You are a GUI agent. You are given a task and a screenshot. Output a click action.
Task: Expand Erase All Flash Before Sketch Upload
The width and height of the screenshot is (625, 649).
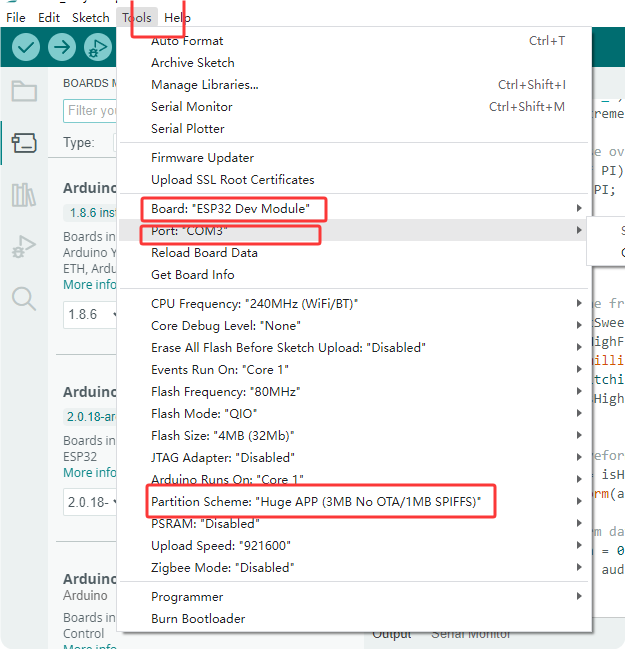(354, 348)
